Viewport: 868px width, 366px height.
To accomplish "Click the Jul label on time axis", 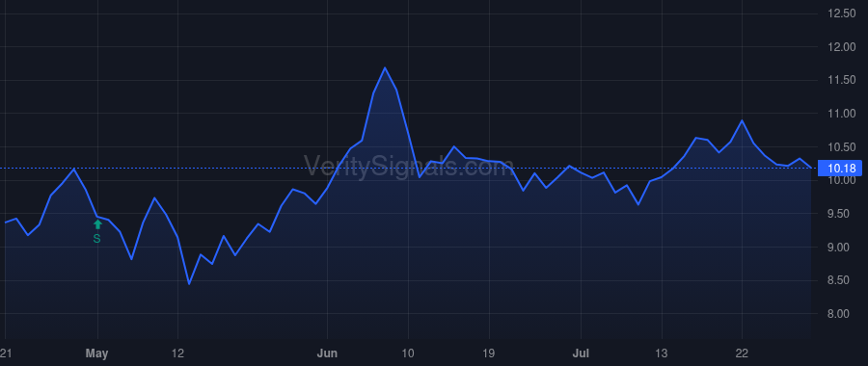I will (x=581, y=353).
